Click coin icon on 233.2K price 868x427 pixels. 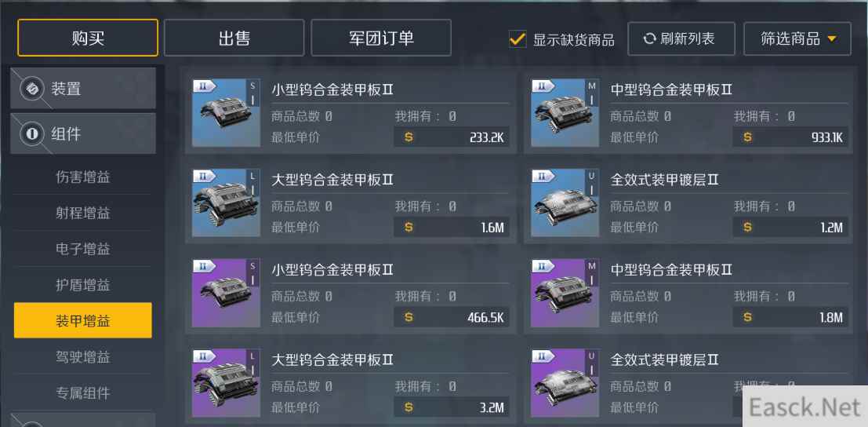[x=409, y=137]
